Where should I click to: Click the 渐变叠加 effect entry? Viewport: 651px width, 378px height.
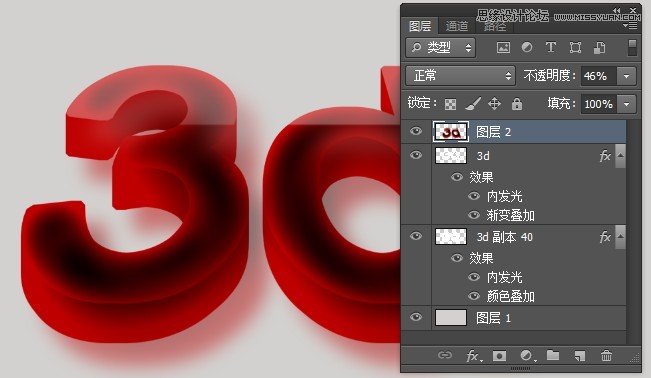(x=510, y=216)
